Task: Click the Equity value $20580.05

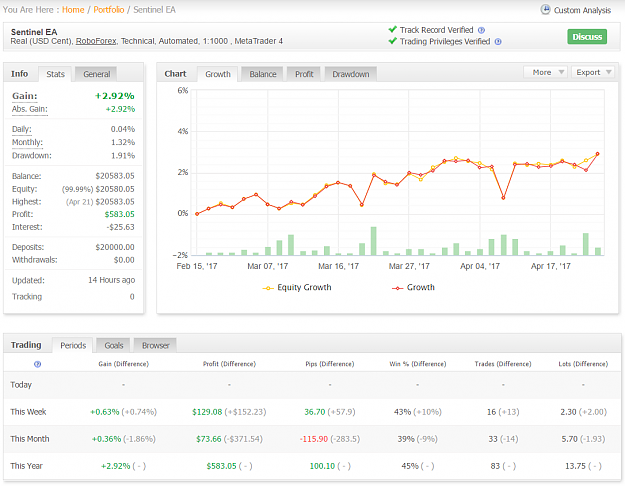Action: [x=115, y=189]
